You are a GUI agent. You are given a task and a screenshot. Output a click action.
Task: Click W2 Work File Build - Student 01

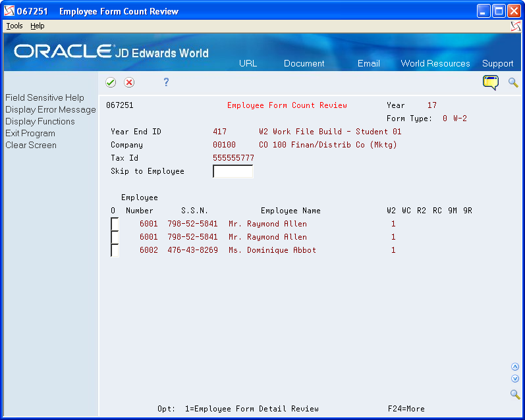coord(330,132)
